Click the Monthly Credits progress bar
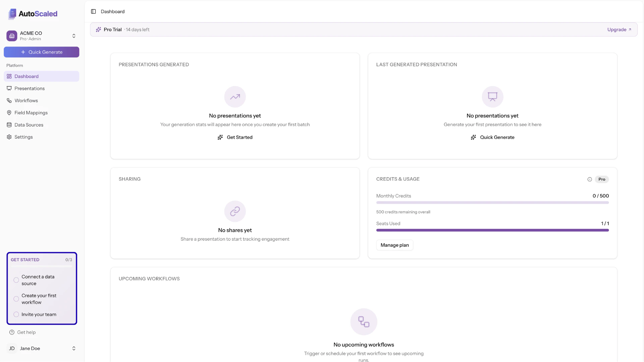Image resolution: width=644 pixels, height=362 pixels. click(x=492, y=202)
